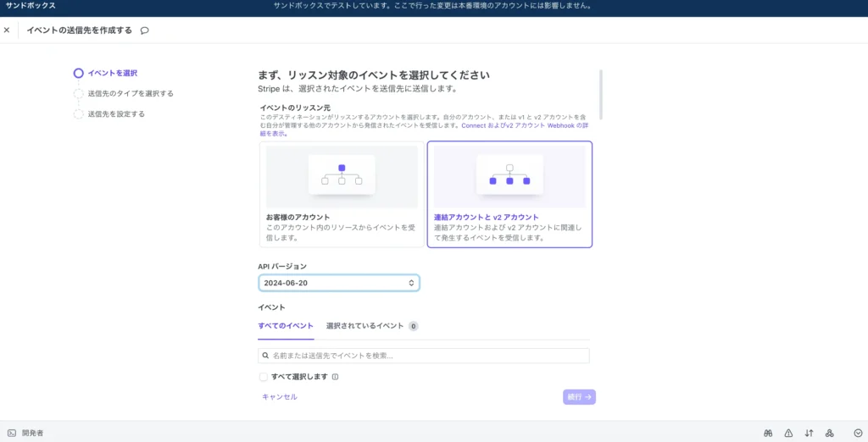Click the terminal icon next to 開発者

click(11, 433)
